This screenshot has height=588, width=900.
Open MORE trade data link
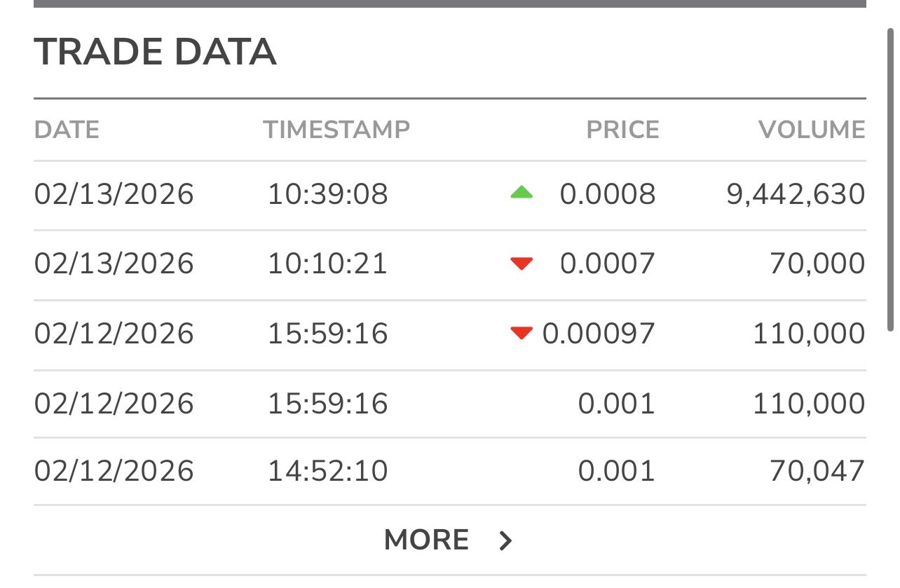[x=426, y=540]
